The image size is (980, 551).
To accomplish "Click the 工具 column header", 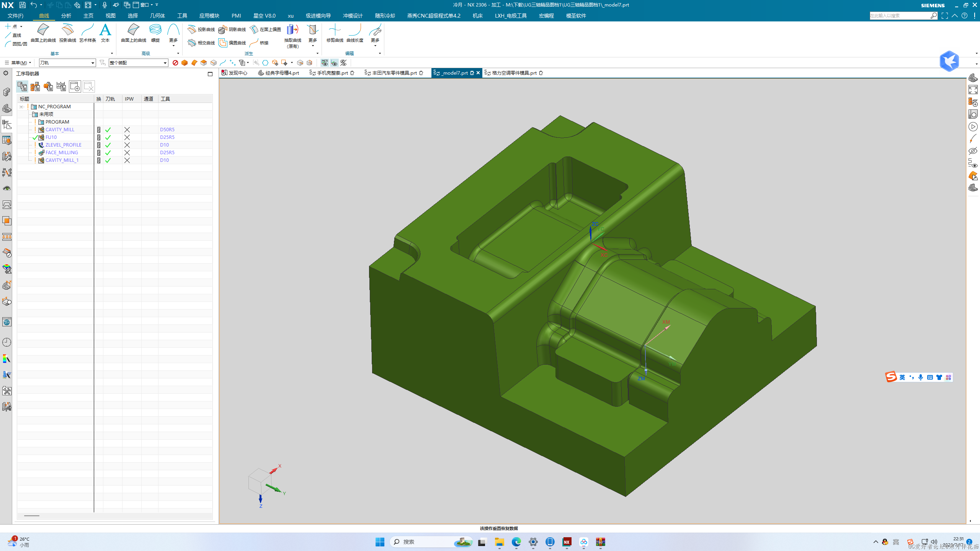I will point(185,99).
